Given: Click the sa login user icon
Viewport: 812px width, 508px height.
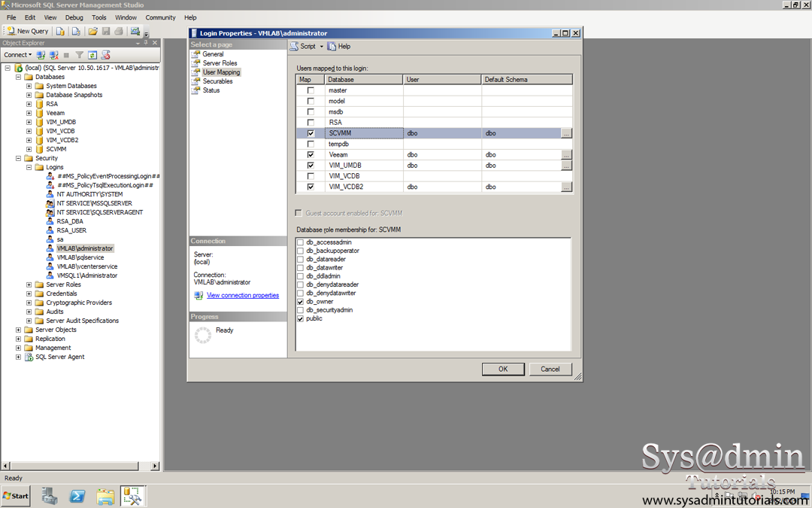Looking at the screenshot, I should pos(50,239).
